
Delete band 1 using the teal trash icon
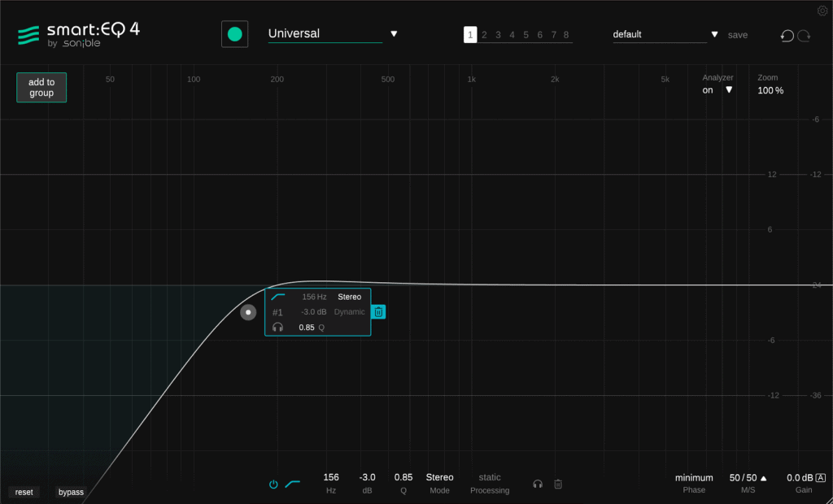pyautogui.click(x=378, y=311)
